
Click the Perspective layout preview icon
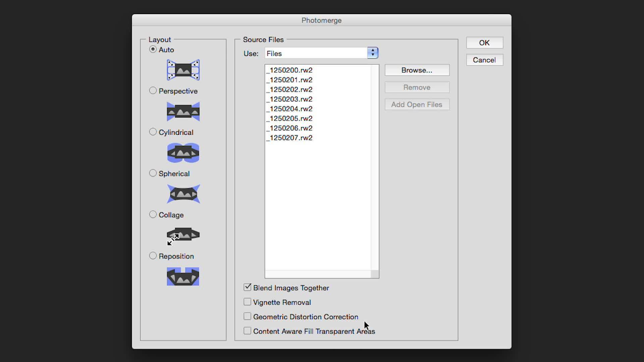[x=183, y=111]
